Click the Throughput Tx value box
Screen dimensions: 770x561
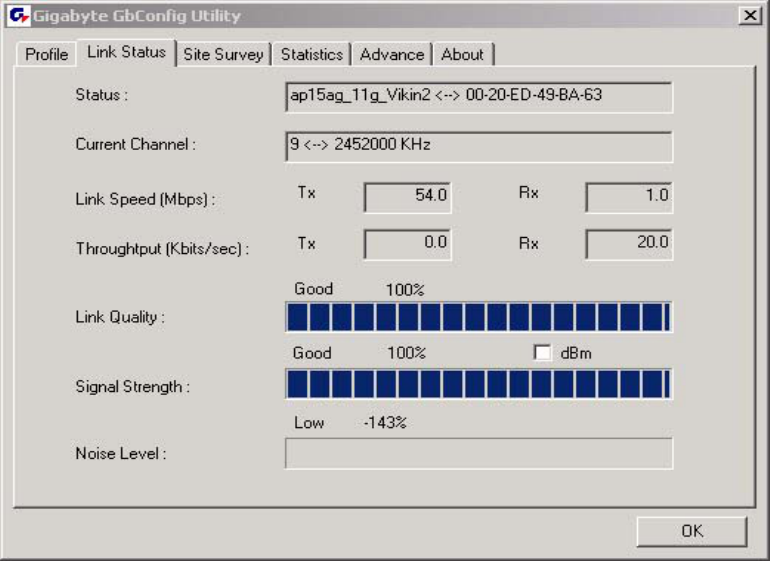click(408, 245)
